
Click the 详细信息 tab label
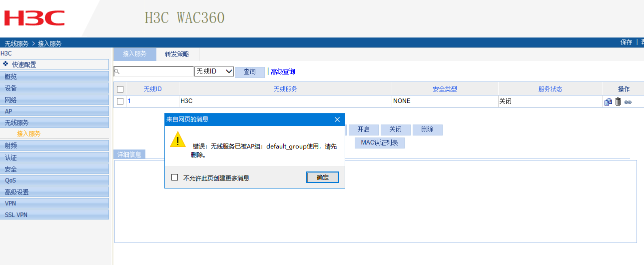129,154
